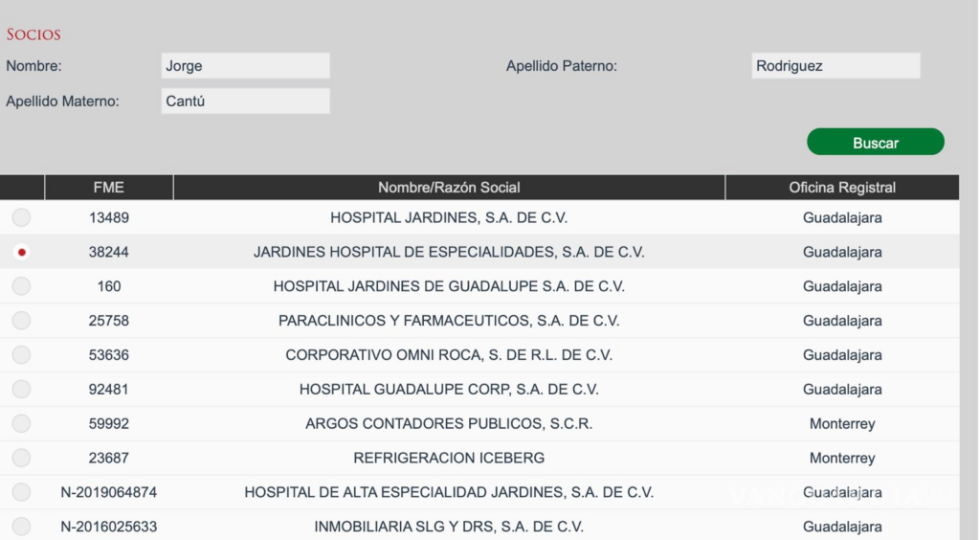Pick radio for CORPORATIVO OMNI ROCA
This screenshot has height=540, width=980.
[21, 355]
